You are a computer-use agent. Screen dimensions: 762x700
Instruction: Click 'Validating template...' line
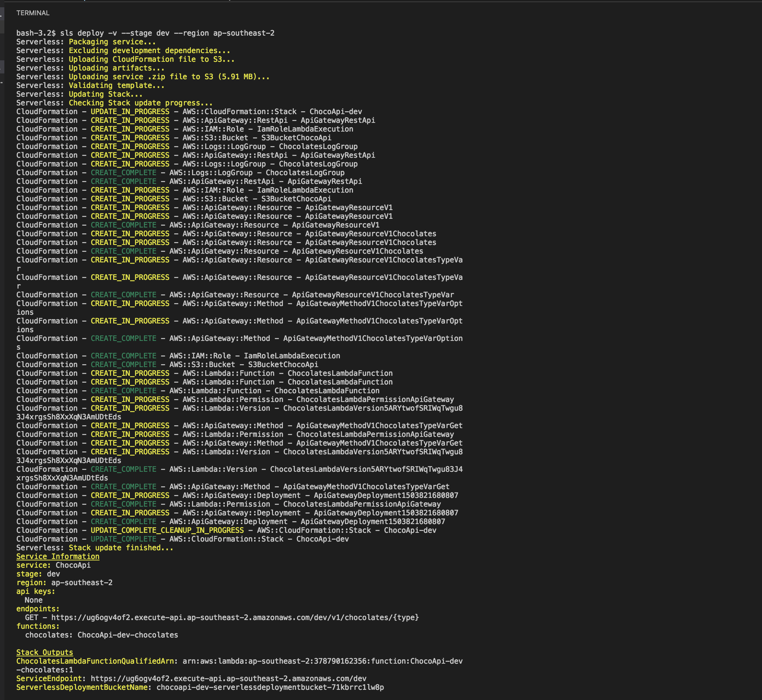tap(90, 85)
